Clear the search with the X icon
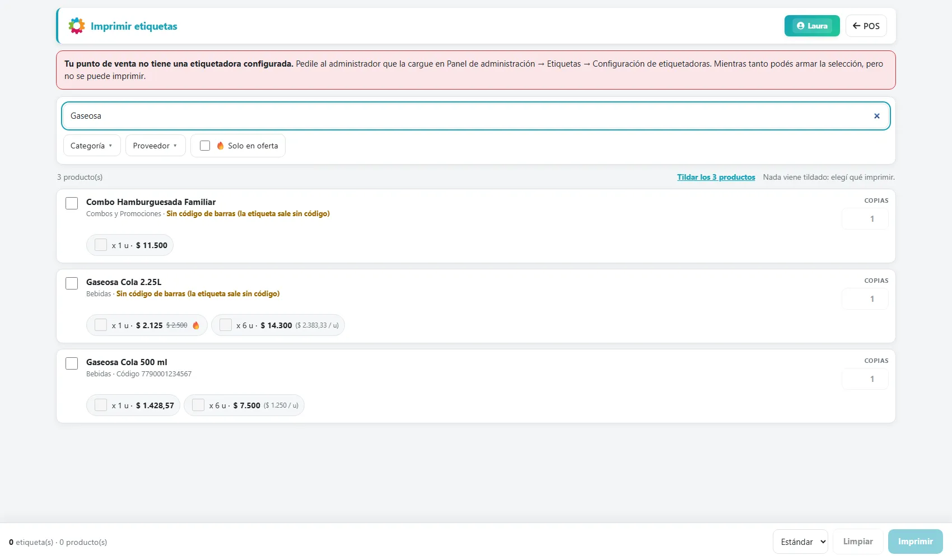This screenshot has width=952, height=560. (x=877, y=116)
